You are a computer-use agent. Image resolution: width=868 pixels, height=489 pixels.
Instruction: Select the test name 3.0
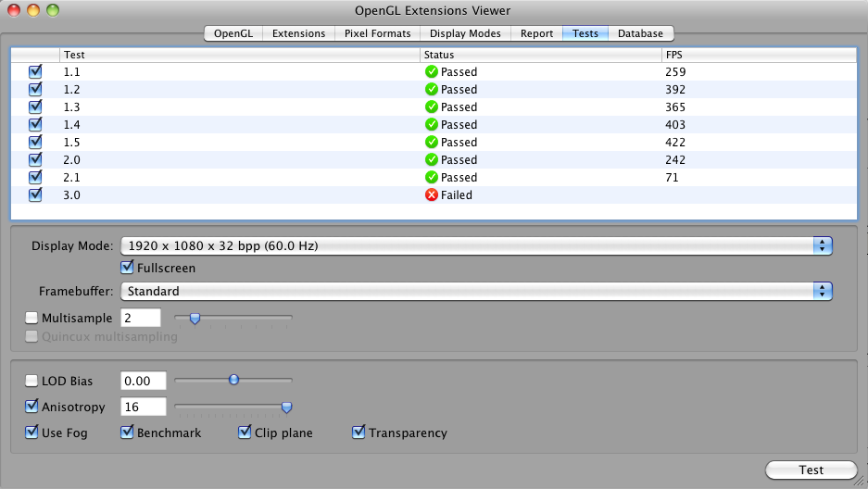(x=72, y=195)
